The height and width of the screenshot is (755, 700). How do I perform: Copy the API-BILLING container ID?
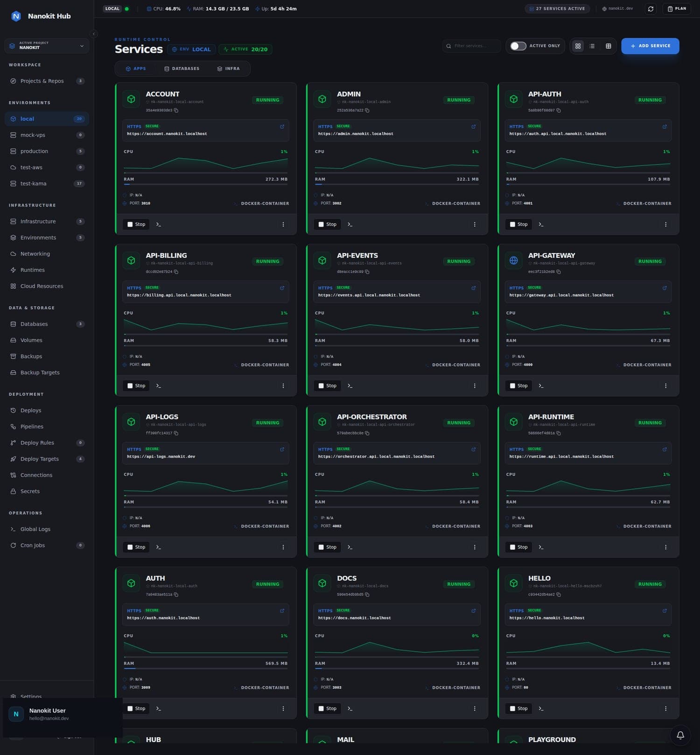click(x=176, y=272)
